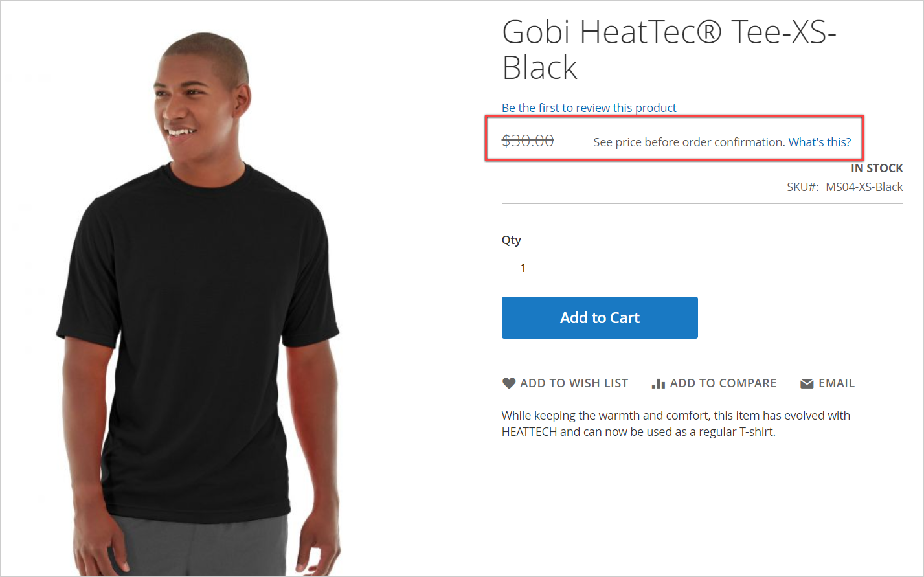Image resolution: width=924 pixels, height=577 pixels.
Task: Open the 'What's this?' price link
Action: point(819,142)
